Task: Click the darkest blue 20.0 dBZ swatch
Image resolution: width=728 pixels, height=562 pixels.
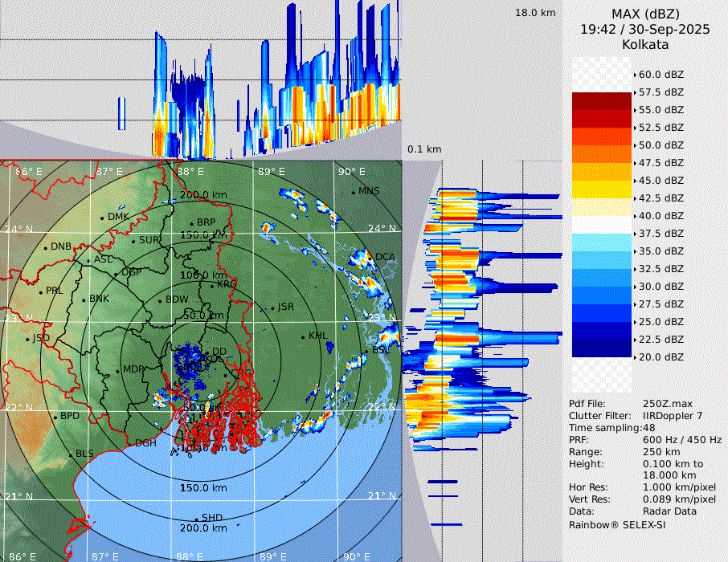Action: (601, 348)
